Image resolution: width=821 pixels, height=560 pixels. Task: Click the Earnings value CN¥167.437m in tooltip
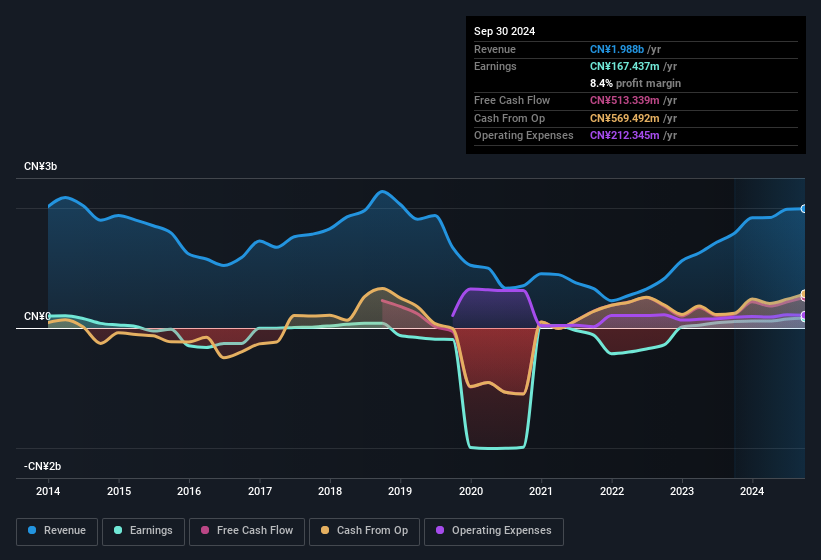pos(625,66)
